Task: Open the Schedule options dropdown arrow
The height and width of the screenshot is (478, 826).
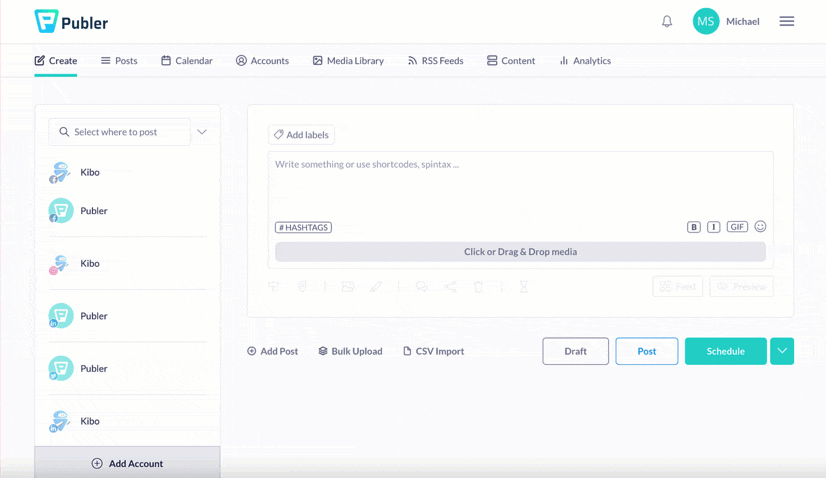Action: (x=782, y=351)
